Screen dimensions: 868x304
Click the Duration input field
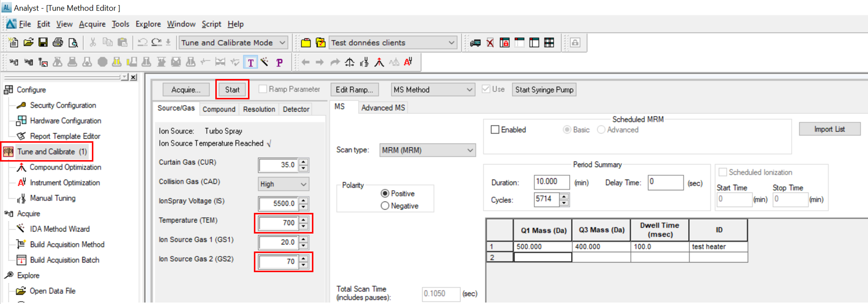point(551,182)
